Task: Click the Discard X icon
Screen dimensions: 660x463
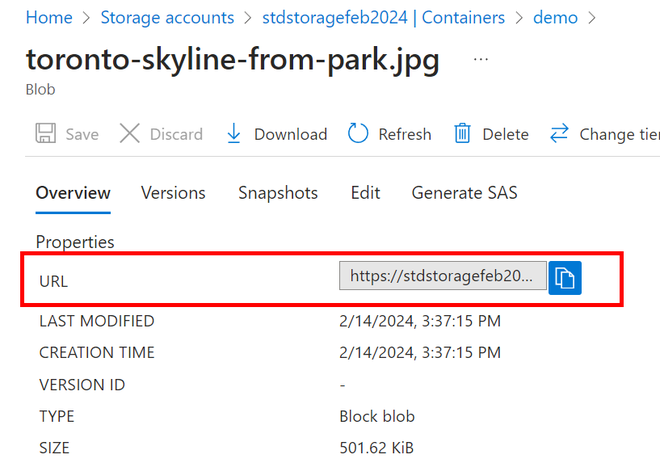Action: 130,134
